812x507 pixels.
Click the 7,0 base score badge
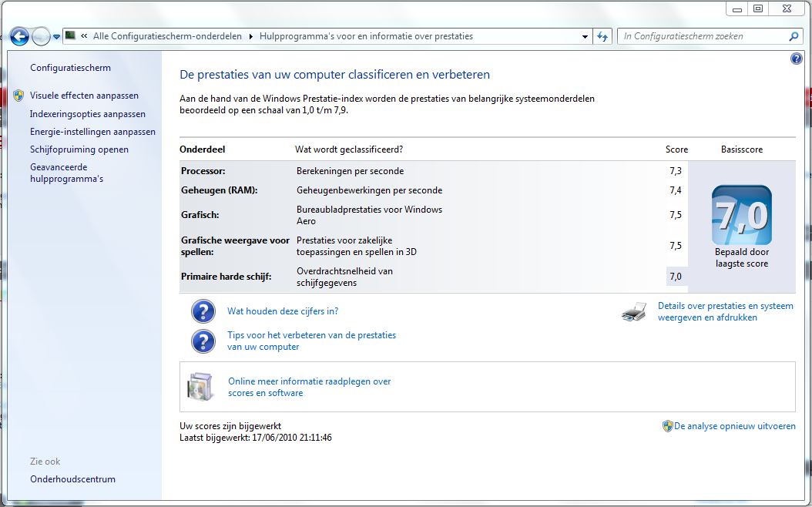[742, 215]
